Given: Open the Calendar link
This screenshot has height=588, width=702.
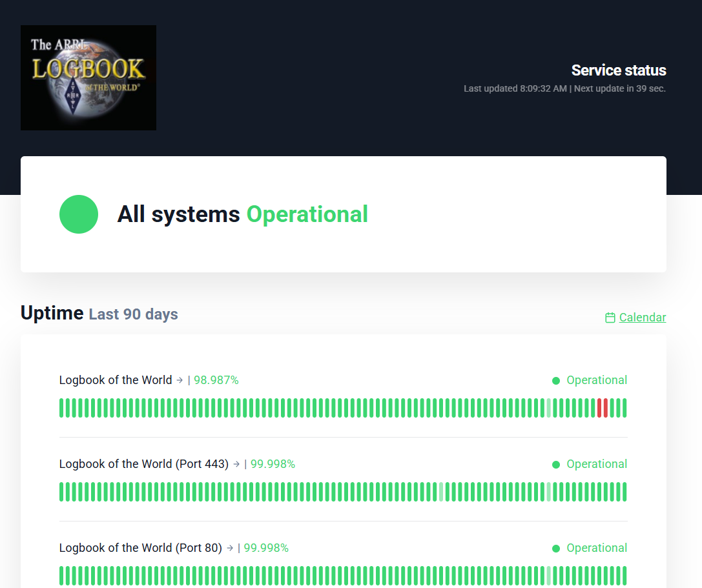Looking at the screenshot, I should coord(642,318).
